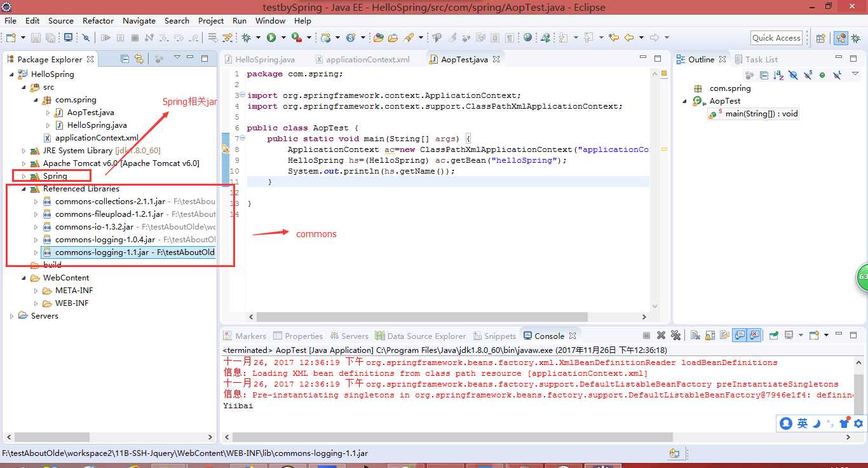
Task: Click Sort alphabetically icon in Outline
Action: tap(778, 75)
